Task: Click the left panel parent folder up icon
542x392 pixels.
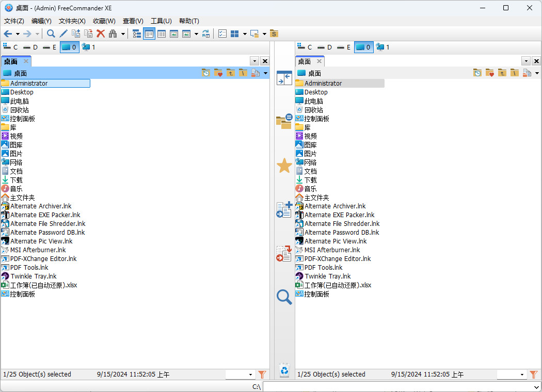Action: point(231,73)
